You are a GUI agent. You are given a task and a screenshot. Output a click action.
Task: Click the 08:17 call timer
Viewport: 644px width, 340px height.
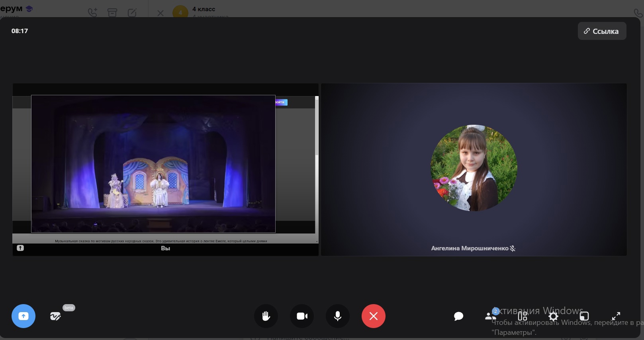pos(20,31)
